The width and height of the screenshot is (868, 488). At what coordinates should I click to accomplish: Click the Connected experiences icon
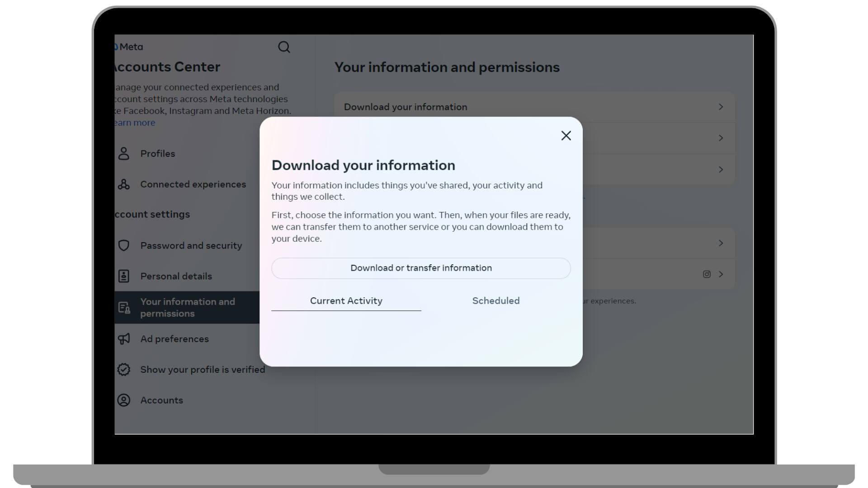[x=124, y=184]
